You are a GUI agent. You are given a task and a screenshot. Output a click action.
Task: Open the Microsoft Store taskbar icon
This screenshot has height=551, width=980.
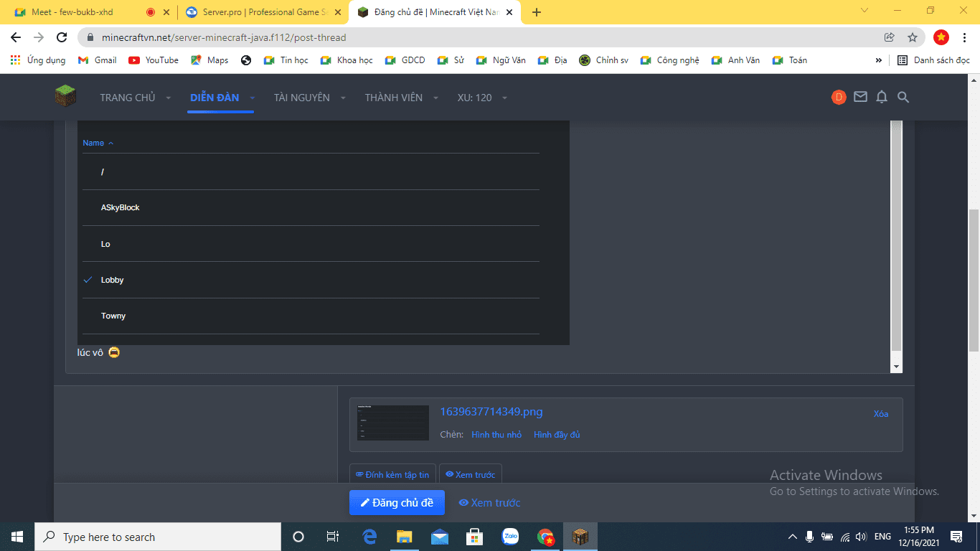(475, 537)
